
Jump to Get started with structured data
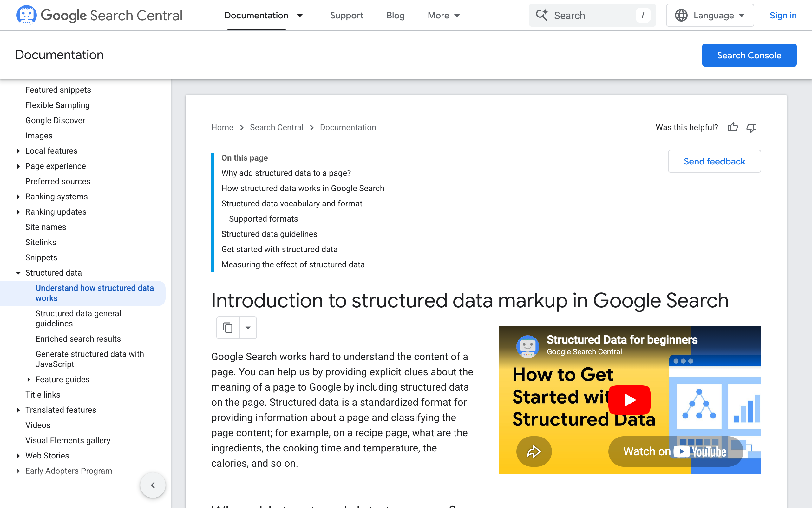[x=279, y=249]
